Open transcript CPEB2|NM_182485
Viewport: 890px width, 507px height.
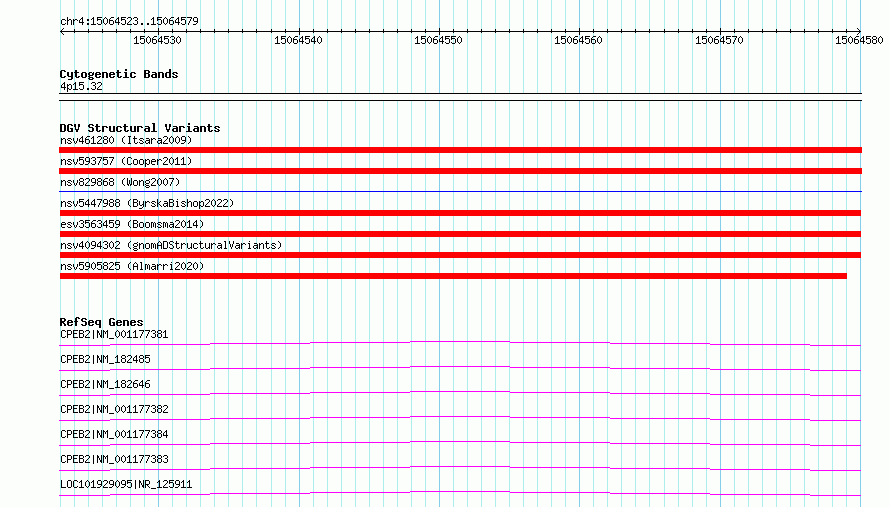106,359
